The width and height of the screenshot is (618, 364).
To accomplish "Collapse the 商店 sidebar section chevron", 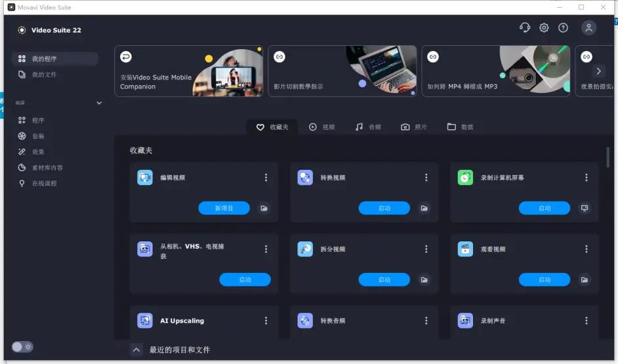I will (x=99, y=103).
